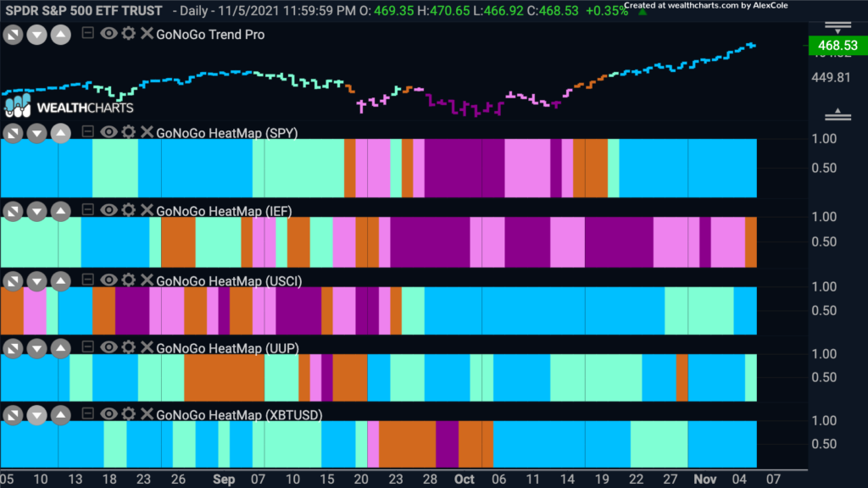868x488 pixels.
Task: Click the GoNoGo Trend Pro label
Action: [x=210, y=34]
